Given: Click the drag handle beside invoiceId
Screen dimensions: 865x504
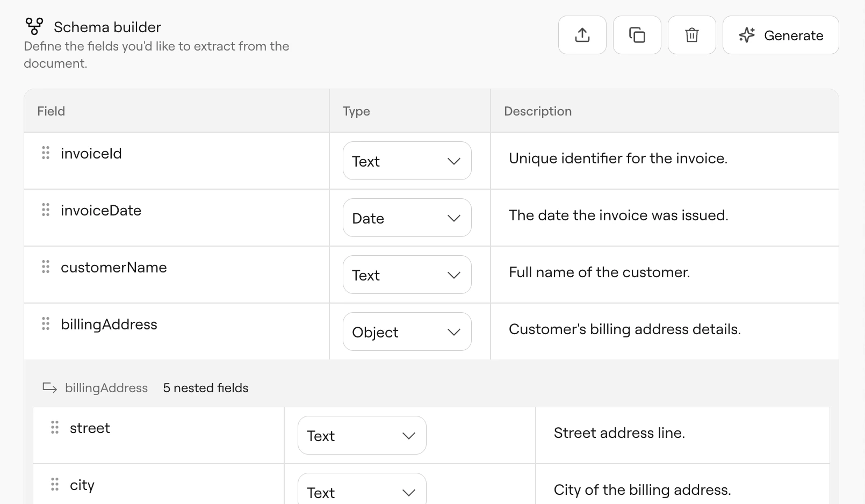Looking at the screenshot, I should coord(46,153).
